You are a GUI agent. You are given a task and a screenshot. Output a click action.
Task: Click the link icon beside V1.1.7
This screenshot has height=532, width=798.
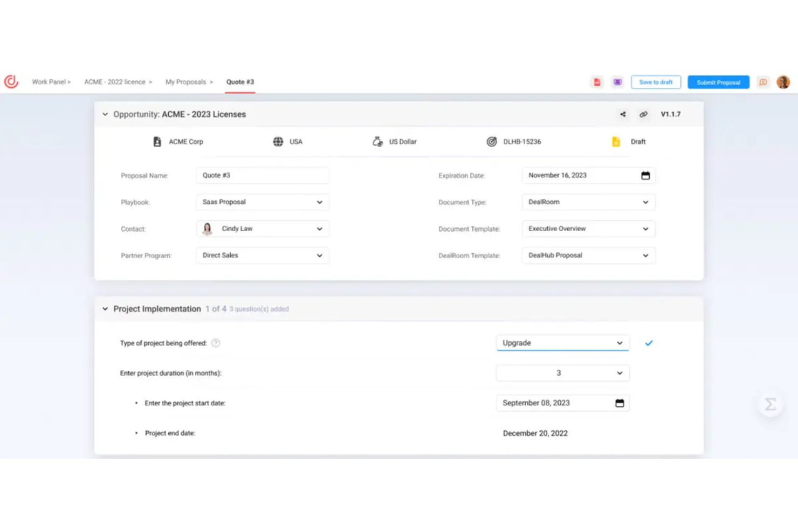643,114
